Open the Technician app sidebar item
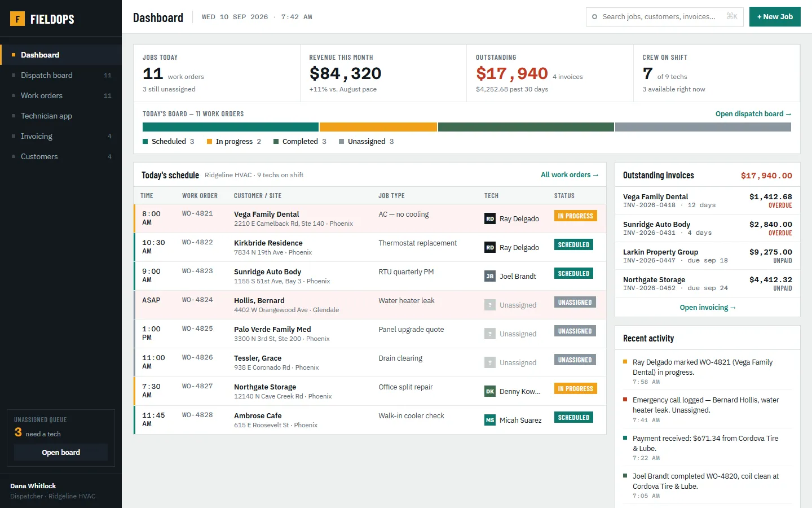This screenshot has height=508, width=812. (x=61, y=116)
